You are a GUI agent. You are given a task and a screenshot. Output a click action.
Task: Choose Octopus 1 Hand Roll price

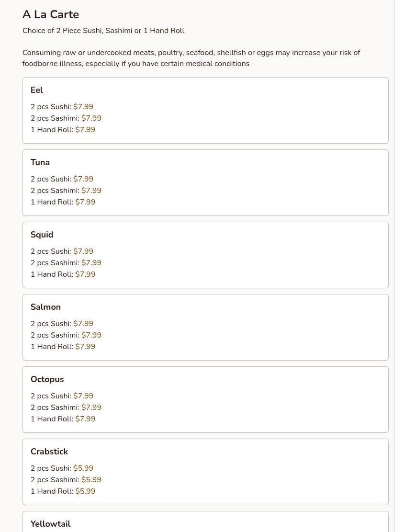pos(85,419)
